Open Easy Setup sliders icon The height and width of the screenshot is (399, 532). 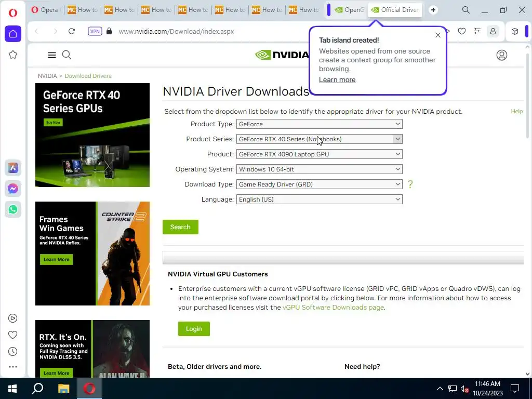[477, 31]
